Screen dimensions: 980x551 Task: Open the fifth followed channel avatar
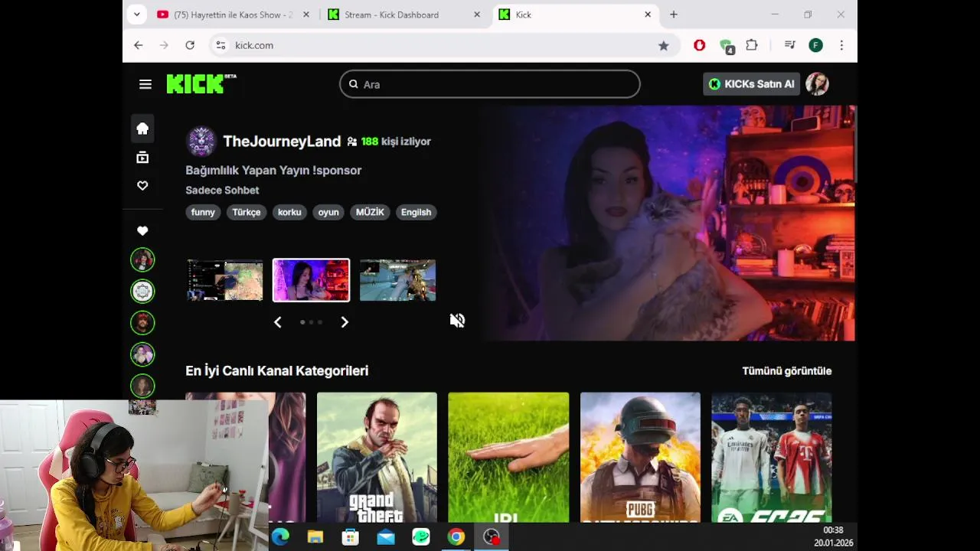142,386
